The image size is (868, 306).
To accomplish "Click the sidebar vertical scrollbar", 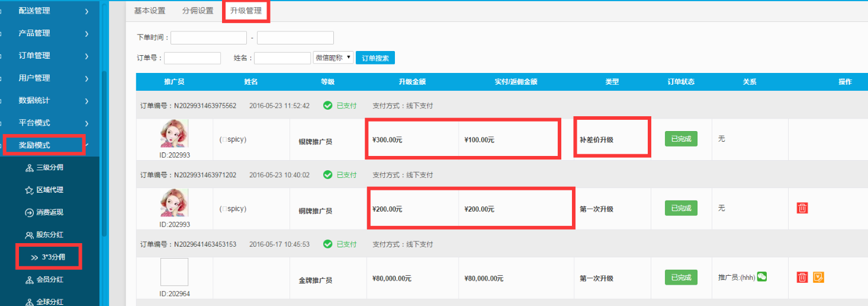I will point(104,154).
